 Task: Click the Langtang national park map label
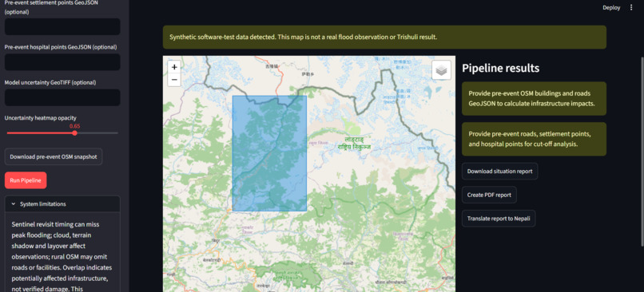tap(354, 143)
